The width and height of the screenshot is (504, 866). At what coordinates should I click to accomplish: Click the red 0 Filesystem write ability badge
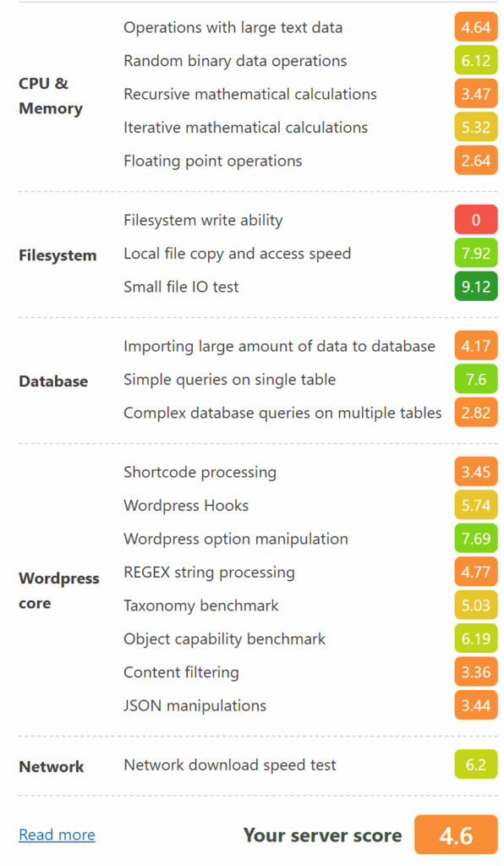[476, 220]
